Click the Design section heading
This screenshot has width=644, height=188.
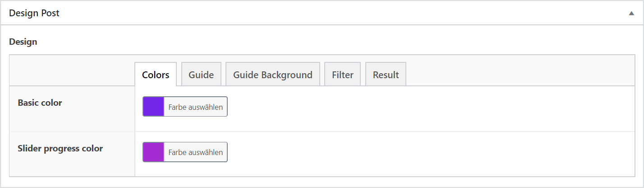(23, 42)
